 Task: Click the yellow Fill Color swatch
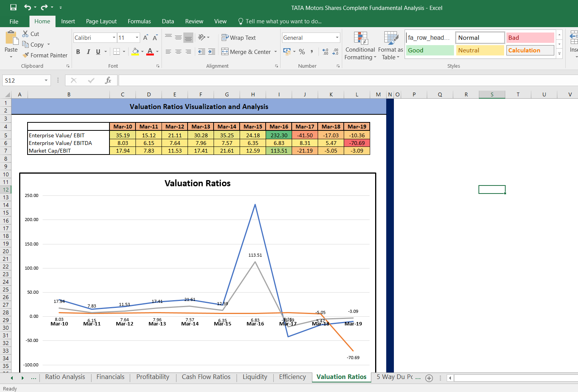135,52
